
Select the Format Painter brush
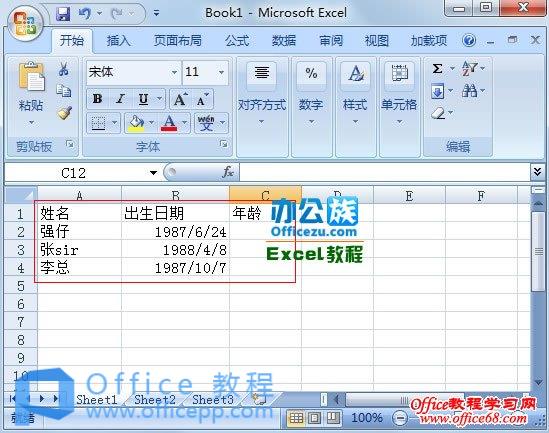(x=65, y=113)
